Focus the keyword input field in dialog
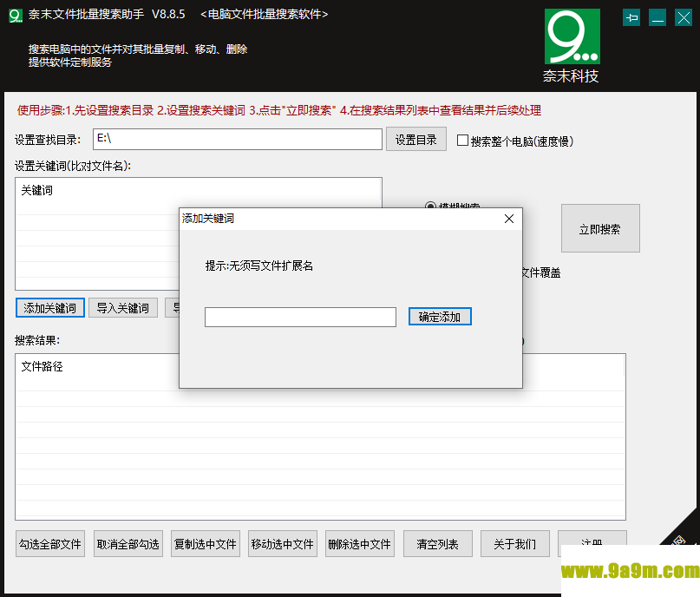The width and height of the screenshot is (700, 597). 300,317
